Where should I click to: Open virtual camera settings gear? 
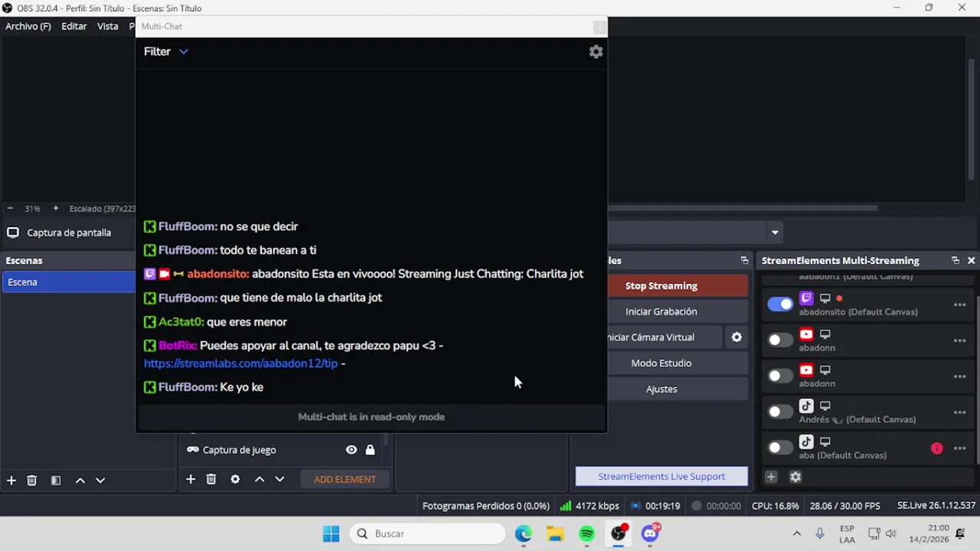(737, 337)
